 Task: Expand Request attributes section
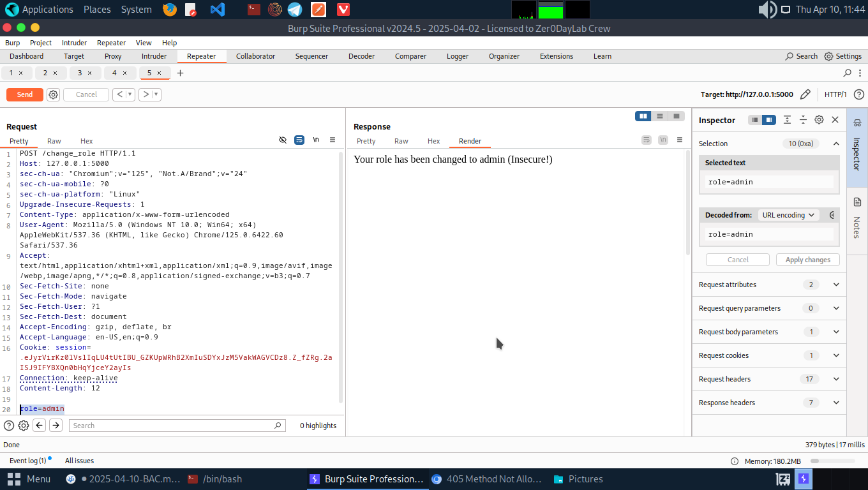point(836,285)
